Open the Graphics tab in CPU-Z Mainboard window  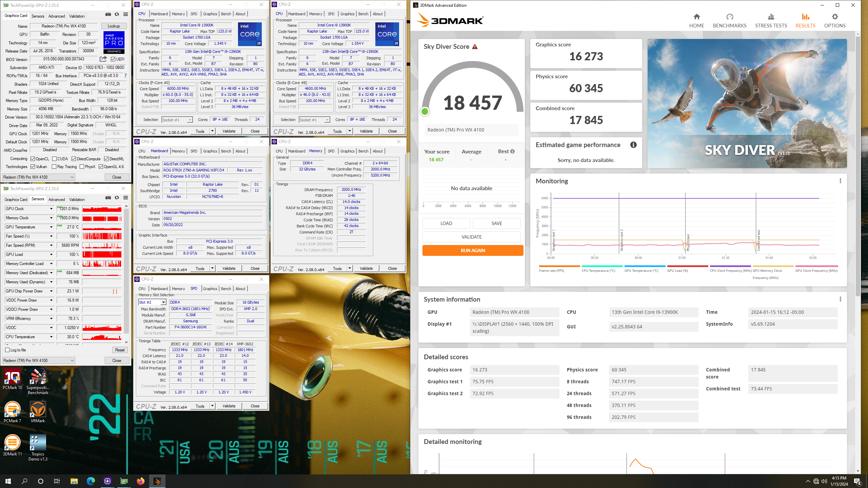pos(210,151)
